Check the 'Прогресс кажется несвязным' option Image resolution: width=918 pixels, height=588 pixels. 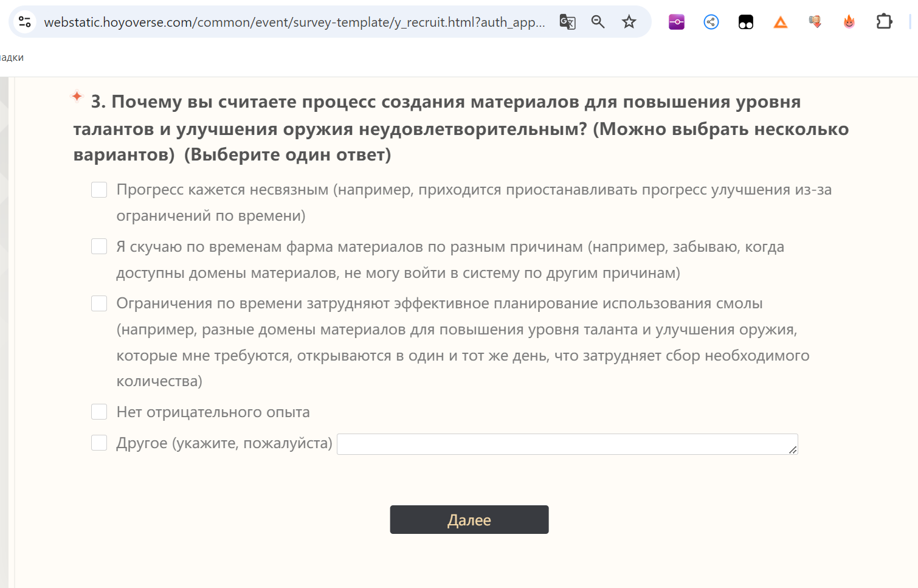tap(99, 190)
